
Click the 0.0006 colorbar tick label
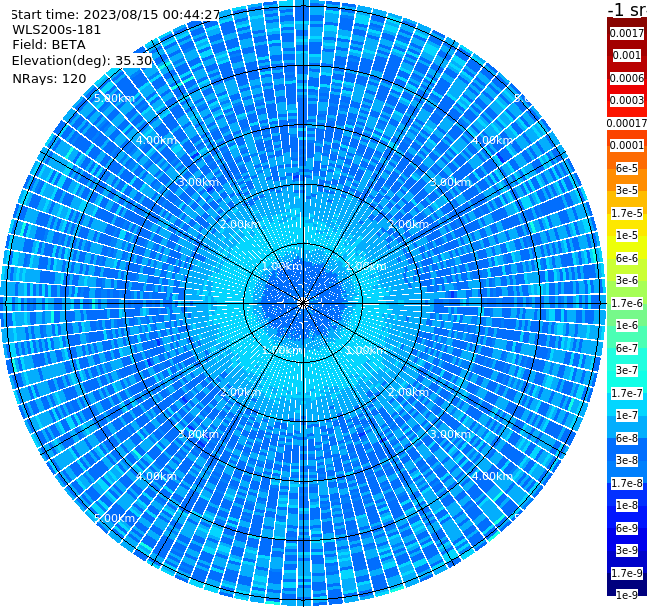point(627,78)
